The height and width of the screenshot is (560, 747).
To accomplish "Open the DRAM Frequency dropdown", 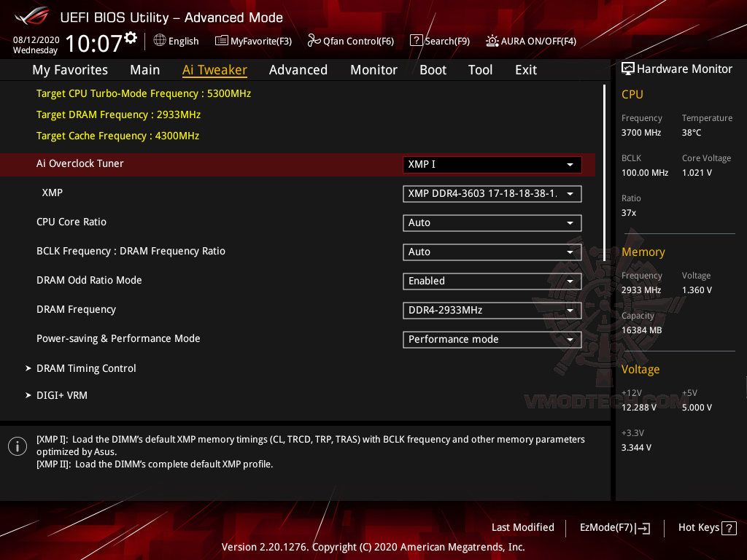I will click(x=492, y=311).
